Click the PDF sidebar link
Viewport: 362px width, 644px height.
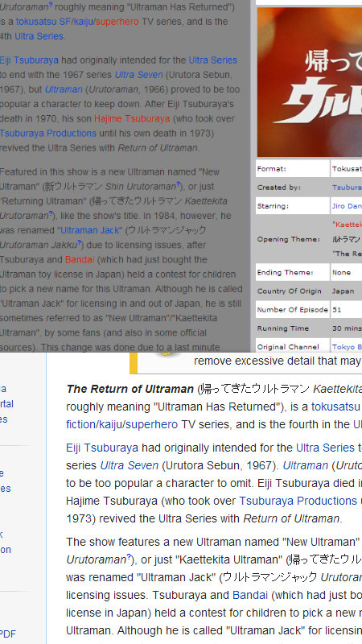(x=8, y=634)
